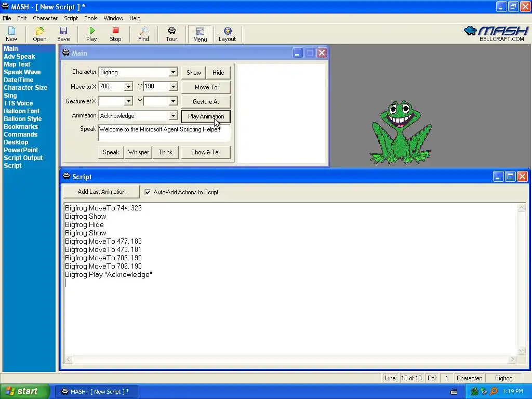The height and width of the screenshot is (399, 532).
Task: Start the Tour from the toolbar
Action: point(171,34)
